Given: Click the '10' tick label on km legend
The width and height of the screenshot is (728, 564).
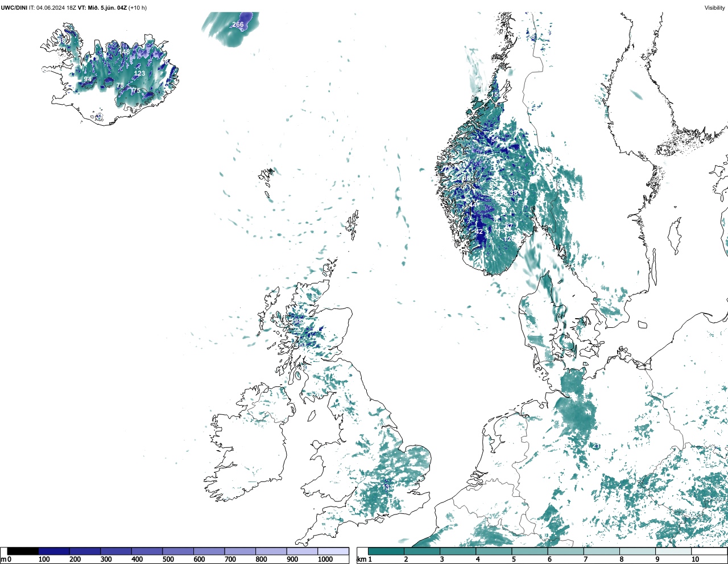Looking at the screenshot, I should [695, 559].
